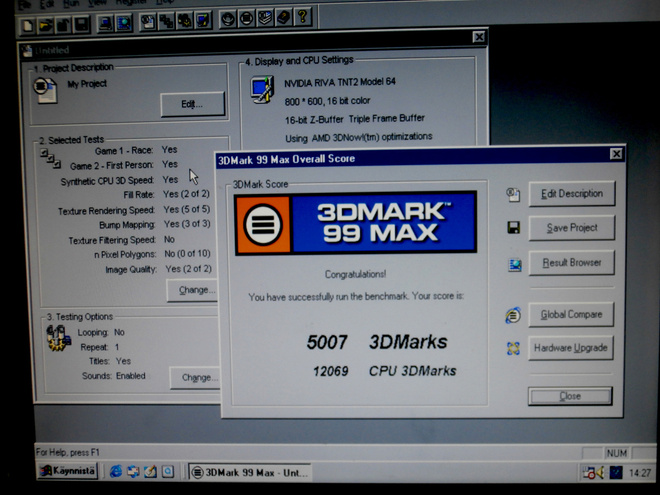Click Edit... in Project Description
This screenshot has height=495, width=660.
coord(192,104)
